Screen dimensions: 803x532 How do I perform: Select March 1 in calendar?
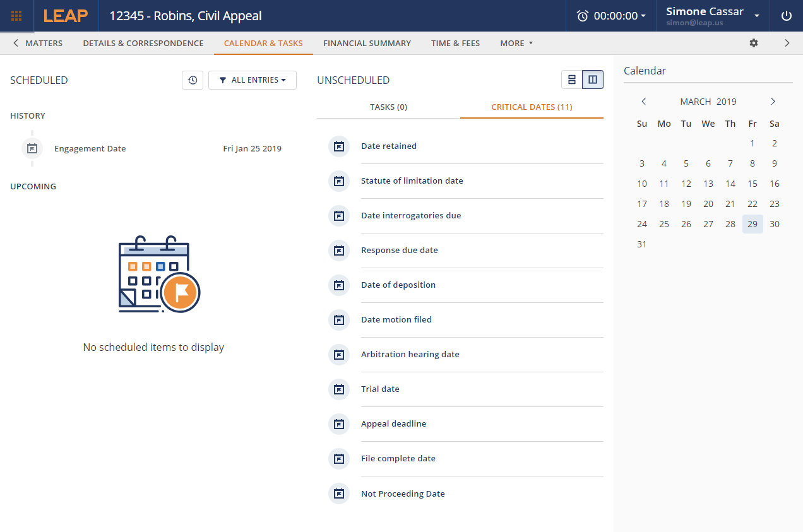(752, 143)
